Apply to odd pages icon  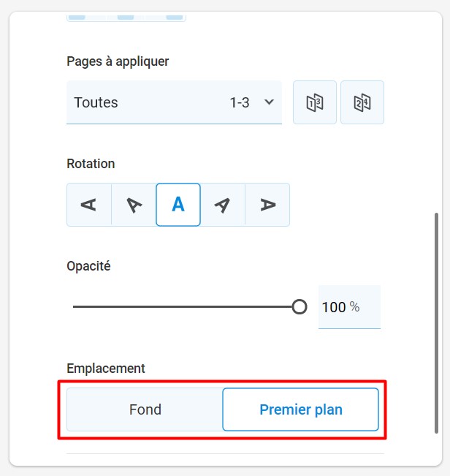tap(315, 102)
